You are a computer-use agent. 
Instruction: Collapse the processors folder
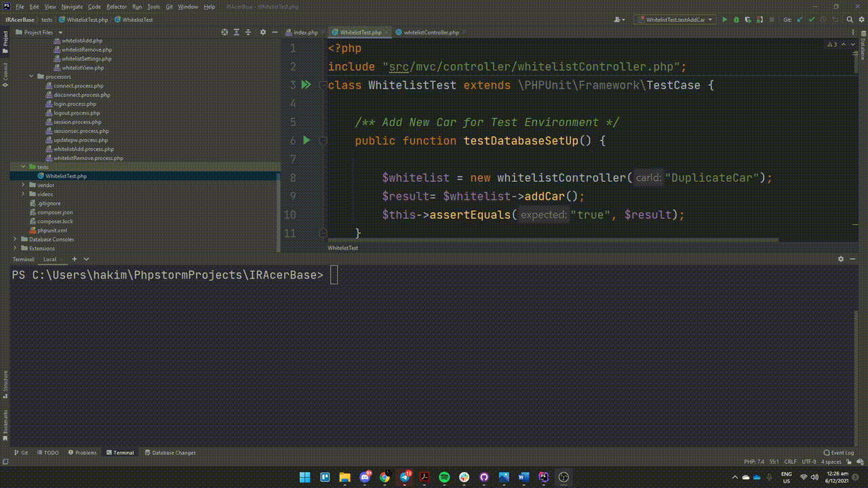[x=31, y=77]
